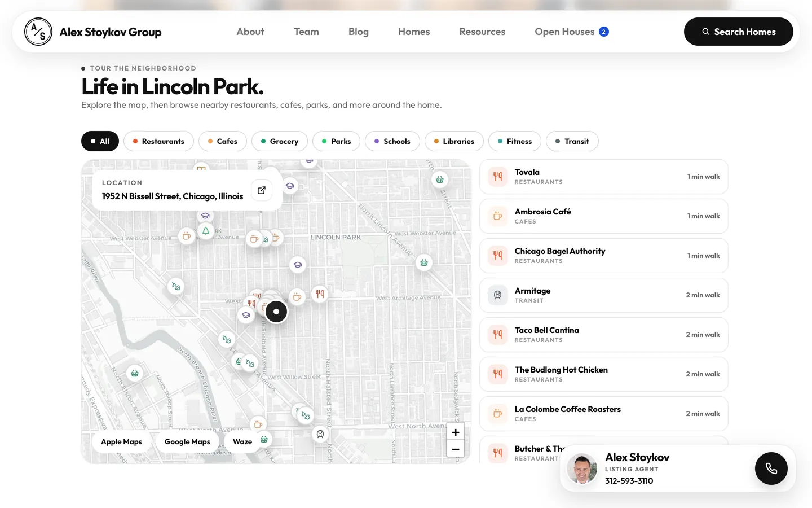This screenshot has height=508, width=812.
Task: Click the search magnifier in Search Homes
Action: pyautogui.click(x=705, y=32)
